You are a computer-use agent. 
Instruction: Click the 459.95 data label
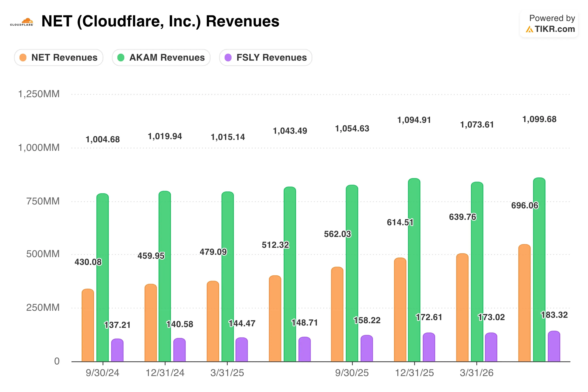point(151,256)
